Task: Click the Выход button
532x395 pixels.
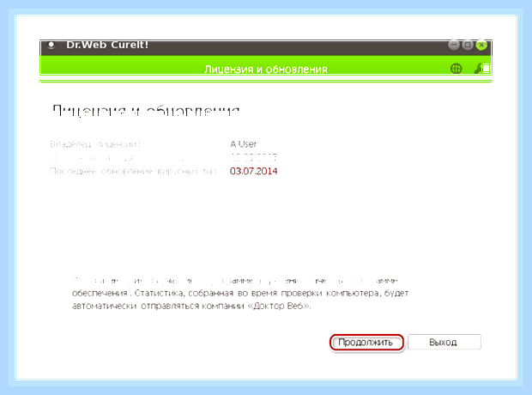Action: (444, 342)
